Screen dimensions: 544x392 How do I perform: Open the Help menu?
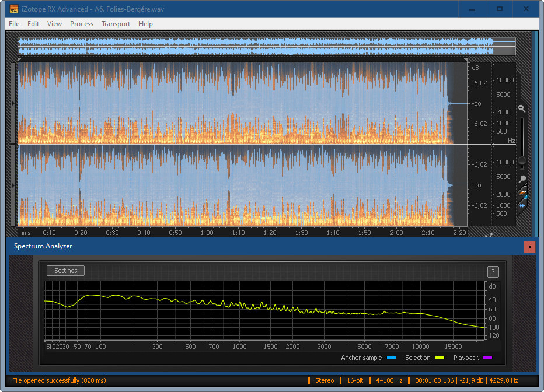click(145, 24)
